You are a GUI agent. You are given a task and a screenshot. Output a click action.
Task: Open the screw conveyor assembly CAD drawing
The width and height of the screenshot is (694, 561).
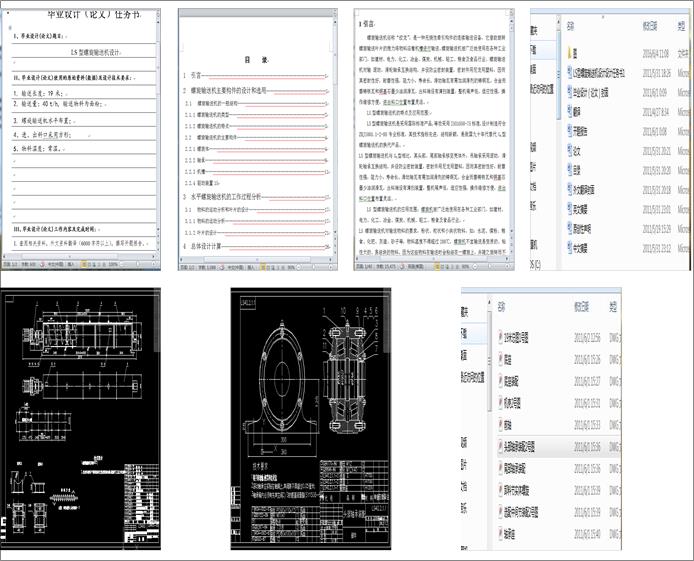coord(81,419)
